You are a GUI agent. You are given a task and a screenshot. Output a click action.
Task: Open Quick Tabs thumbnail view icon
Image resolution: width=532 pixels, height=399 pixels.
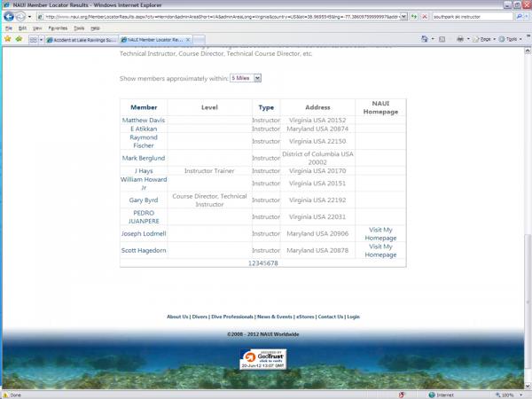[34, 40]
